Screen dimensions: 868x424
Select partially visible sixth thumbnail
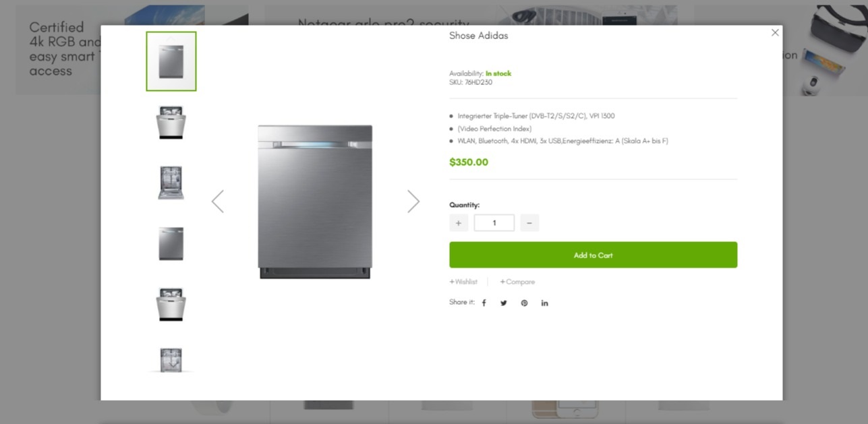tap(171, 360)
